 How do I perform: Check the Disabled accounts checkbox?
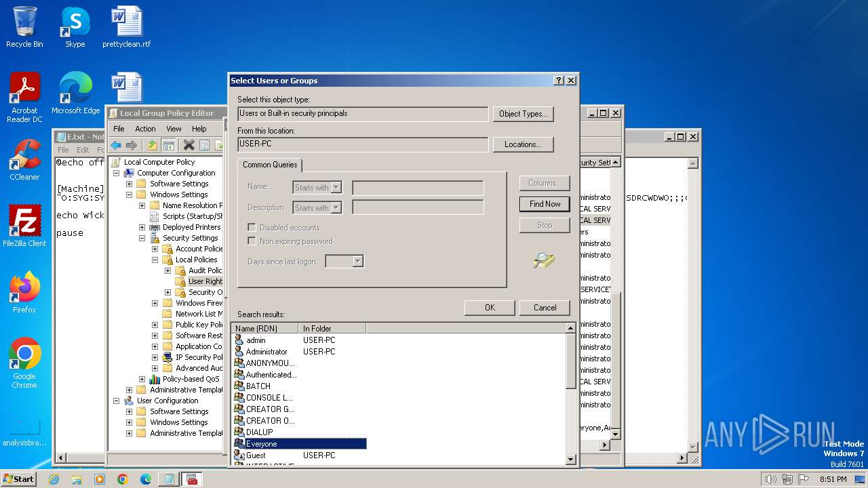point(252,228)
